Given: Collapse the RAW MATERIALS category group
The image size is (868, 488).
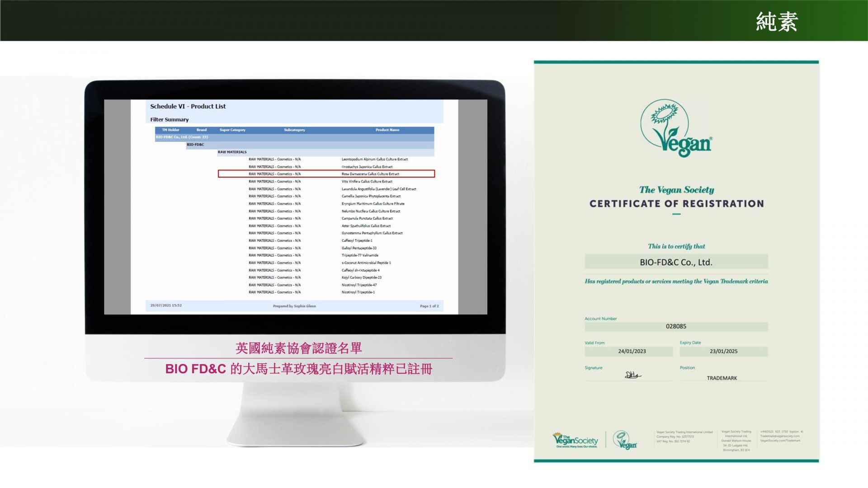Looking at the screenshot, I should click(232, 152).
